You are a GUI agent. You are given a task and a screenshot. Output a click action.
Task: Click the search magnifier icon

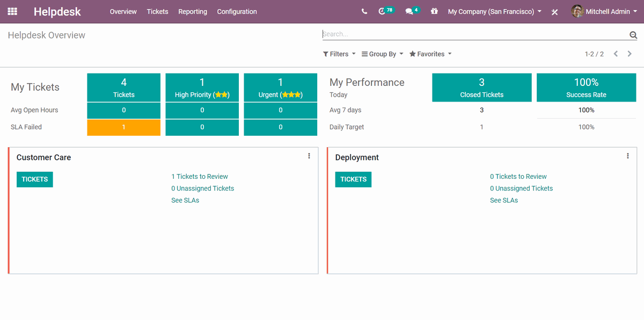click(x=633, y=34)
